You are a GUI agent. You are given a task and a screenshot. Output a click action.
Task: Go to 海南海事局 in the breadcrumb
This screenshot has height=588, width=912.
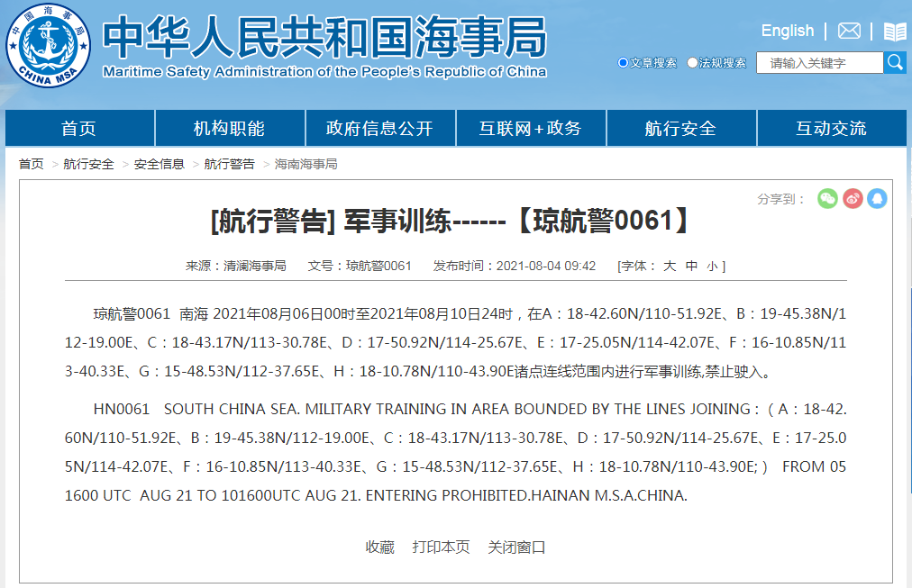tap(306, 164)
